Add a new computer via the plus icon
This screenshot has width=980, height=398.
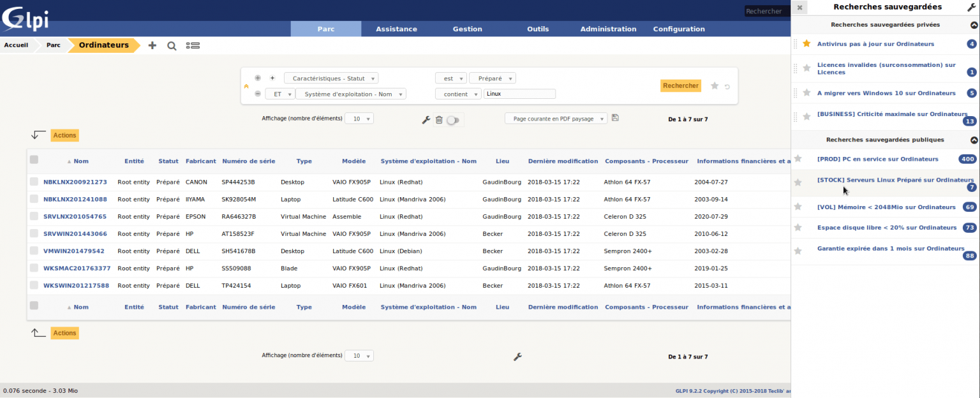152,45
